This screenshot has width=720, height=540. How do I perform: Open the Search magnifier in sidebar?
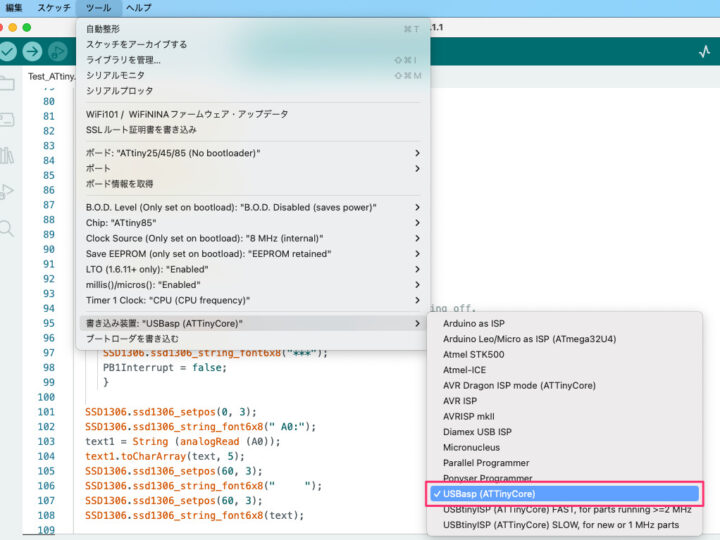[x=8, y=227]
